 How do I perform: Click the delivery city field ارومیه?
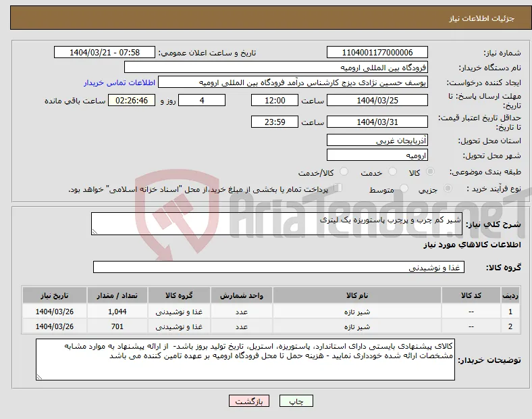[x=377, y=155]
